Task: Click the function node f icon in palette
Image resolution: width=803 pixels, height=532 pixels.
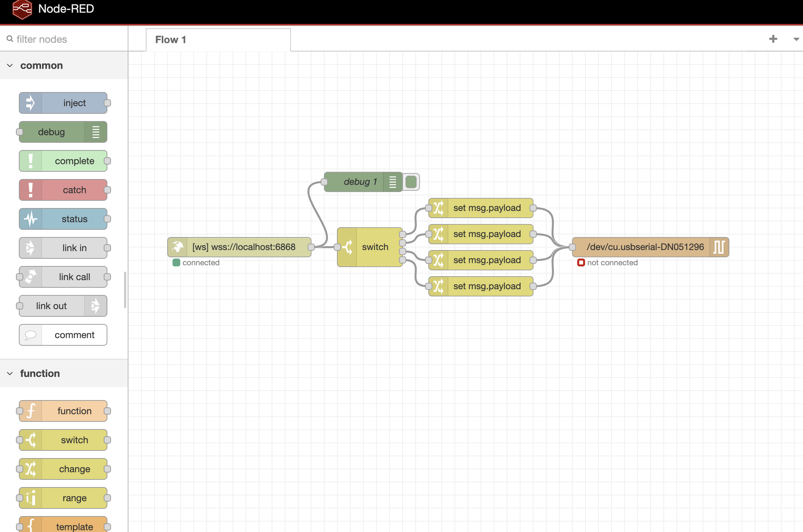Action: pyautogui.click(x=30, y=411)
